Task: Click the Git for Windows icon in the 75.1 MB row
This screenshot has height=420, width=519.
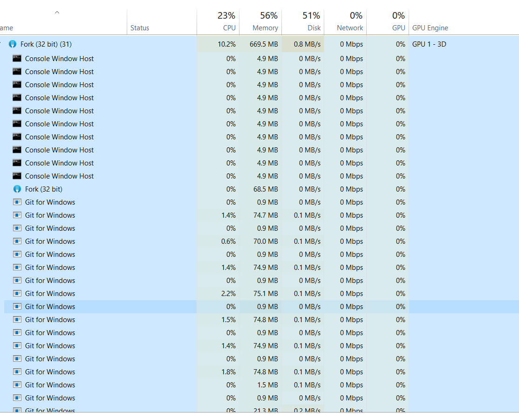Action: [x=17, y=294]
